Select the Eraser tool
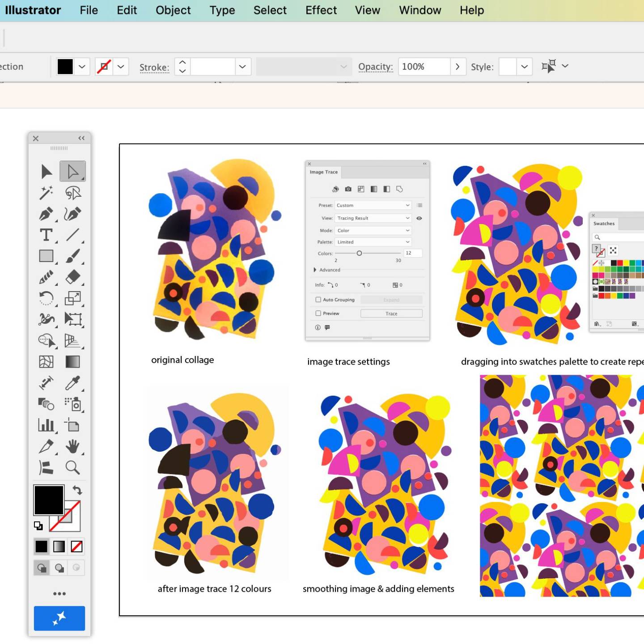 [x=72, y=277]
